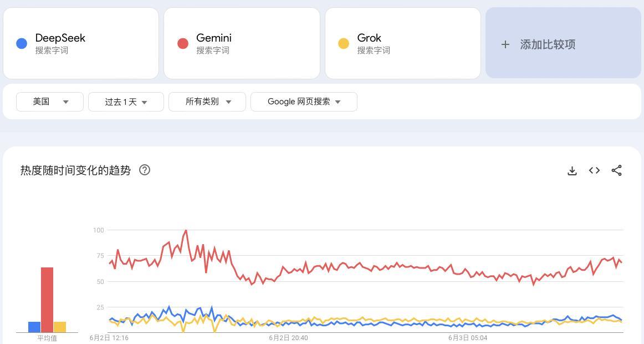Click the red Gemini average bar
This screenshot has width=644, height=344.
[x=47, y=300]
